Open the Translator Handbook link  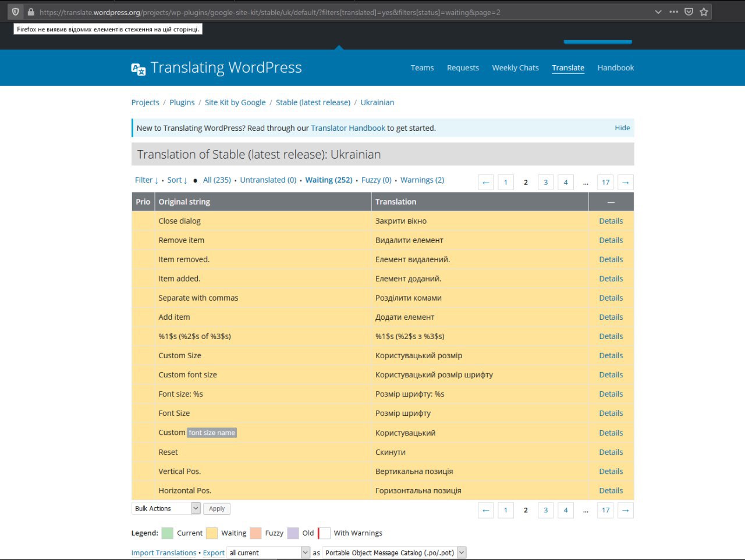(348, 128)
